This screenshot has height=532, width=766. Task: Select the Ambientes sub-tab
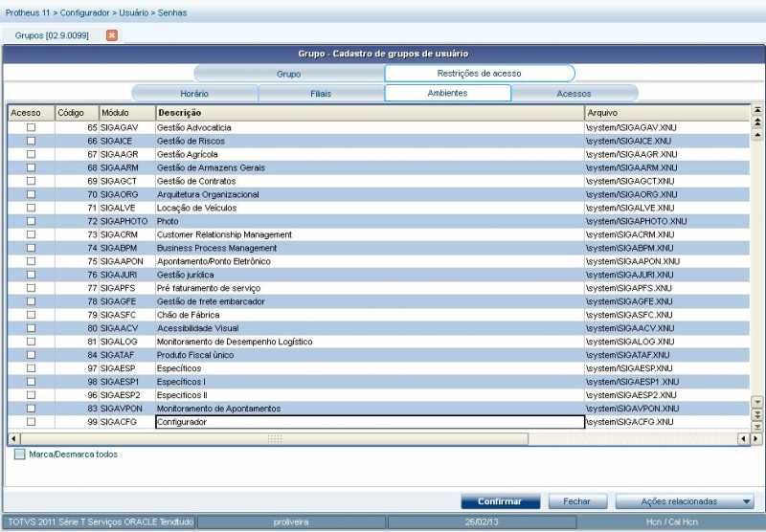(x=447, y=93)
